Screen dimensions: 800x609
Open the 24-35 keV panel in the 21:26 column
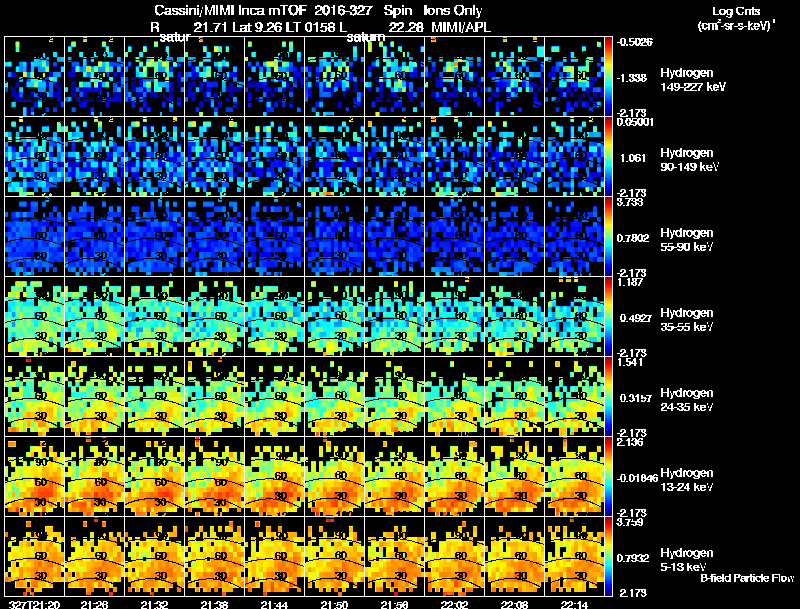94,397
